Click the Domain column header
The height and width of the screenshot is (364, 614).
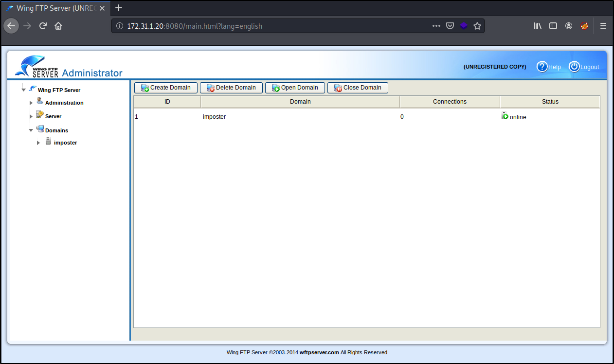coord(300,102)
